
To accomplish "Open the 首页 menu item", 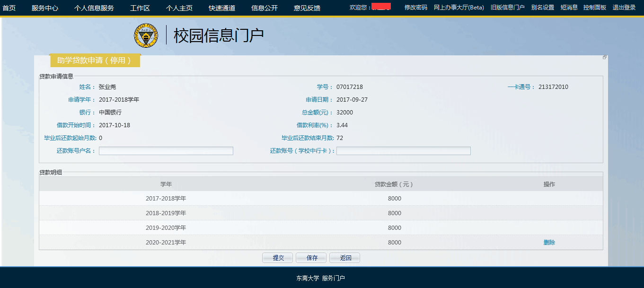I will coord(9,8).
